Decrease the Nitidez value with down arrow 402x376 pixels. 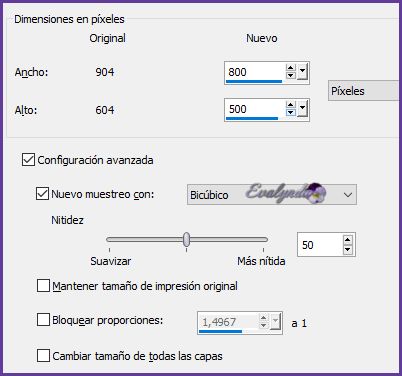coord(348,249)
